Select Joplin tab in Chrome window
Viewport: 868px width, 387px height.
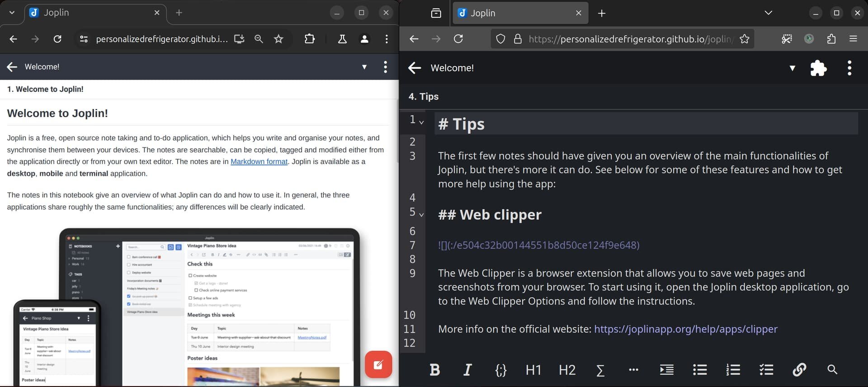pyautogui.click(x=95, y=13)
